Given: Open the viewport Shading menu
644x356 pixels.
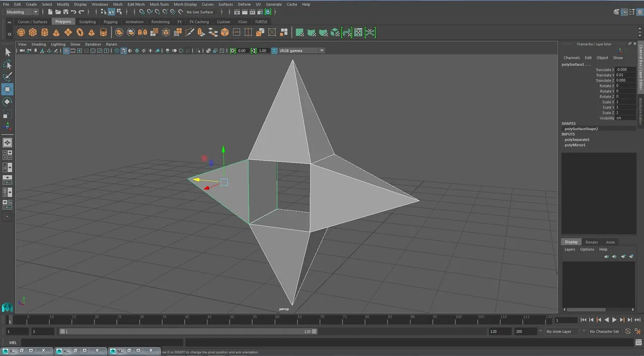Looking at the screenshot, I should 39,44.
